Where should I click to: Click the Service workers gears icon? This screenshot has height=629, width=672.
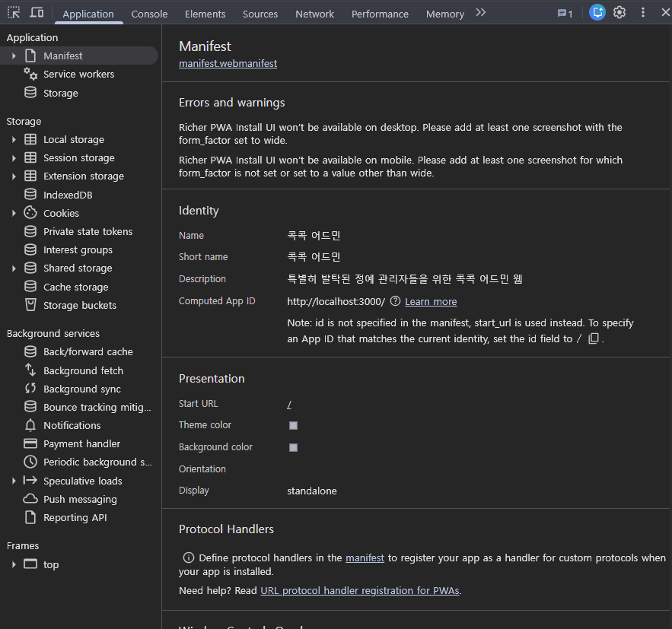[x=30, y=74]
